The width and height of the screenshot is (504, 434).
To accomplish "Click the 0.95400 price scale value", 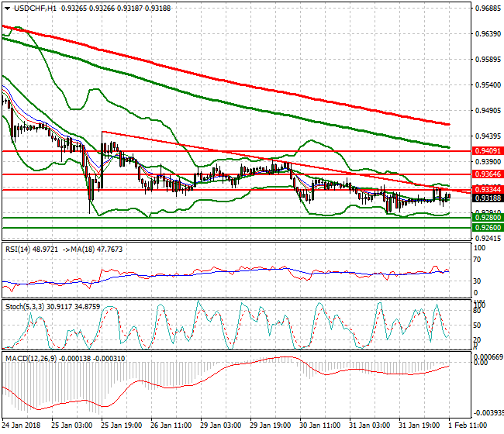I will (x=488, y=85).
